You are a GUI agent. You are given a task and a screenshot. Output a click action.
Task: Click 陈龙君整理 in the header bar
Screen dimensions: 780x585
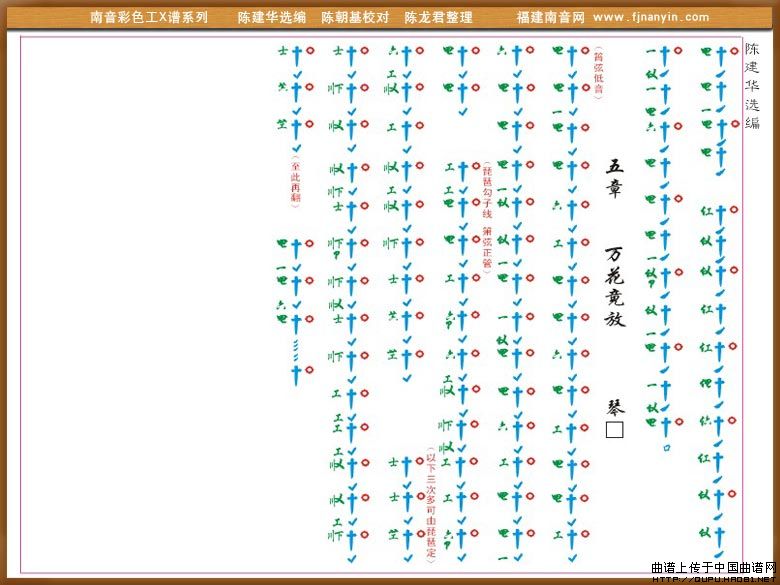pyautogui.click(x=438, y=17)
